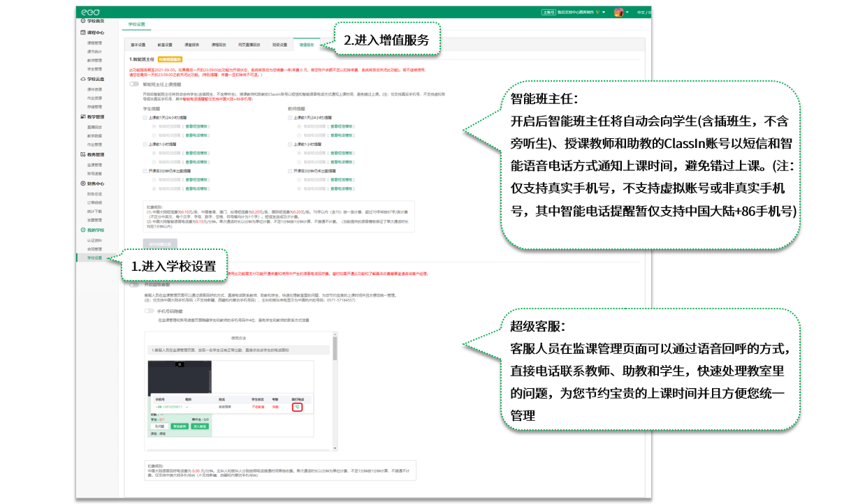Check 上课前1天(24小时)提醒 under 教师提醒
The image size is (865, 504).
click(x=290, y=118)
